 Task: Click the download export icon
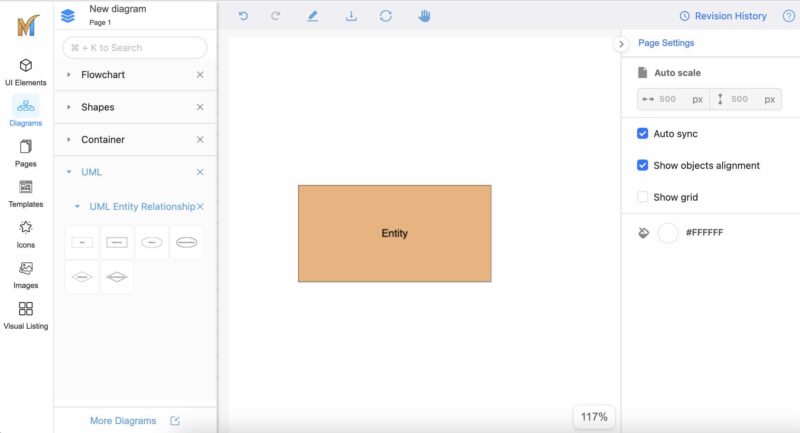[351, 16]
